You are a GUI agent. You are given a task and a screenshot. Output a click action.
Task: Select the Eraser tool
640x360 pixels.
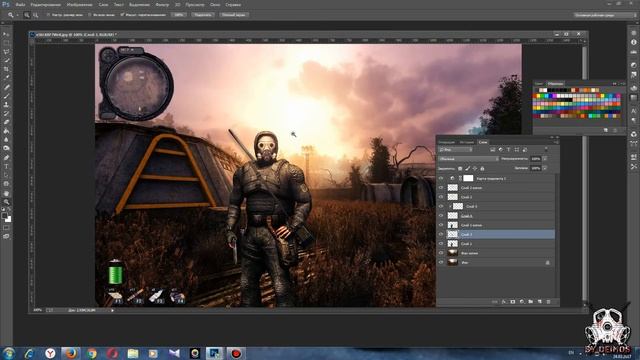coord(6,122)
